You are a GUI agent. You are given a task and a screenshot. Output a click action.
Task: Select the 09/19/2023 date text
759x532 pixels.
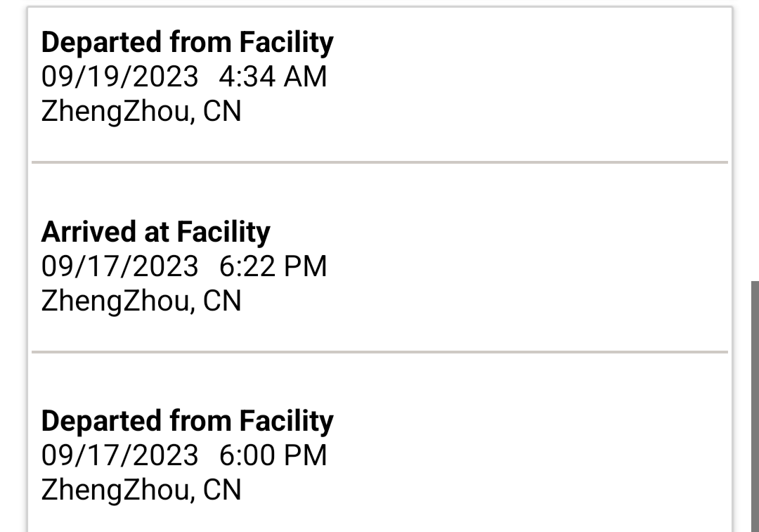(x=120, y=77)
